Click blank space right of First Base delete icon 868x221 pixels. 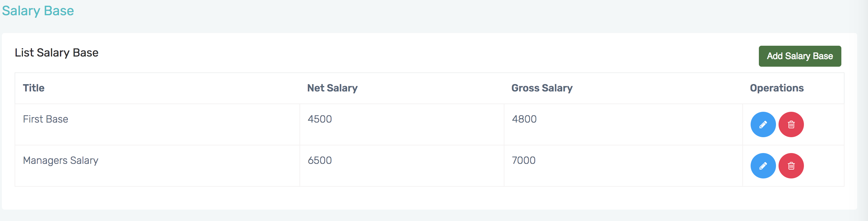coord(824,124)
